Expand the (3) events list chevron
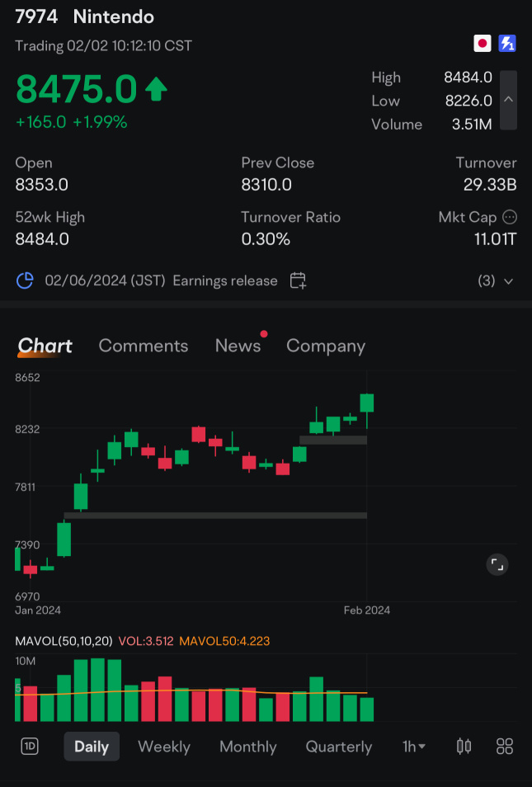This screenshot has height=787, width=532. point(508,281)
